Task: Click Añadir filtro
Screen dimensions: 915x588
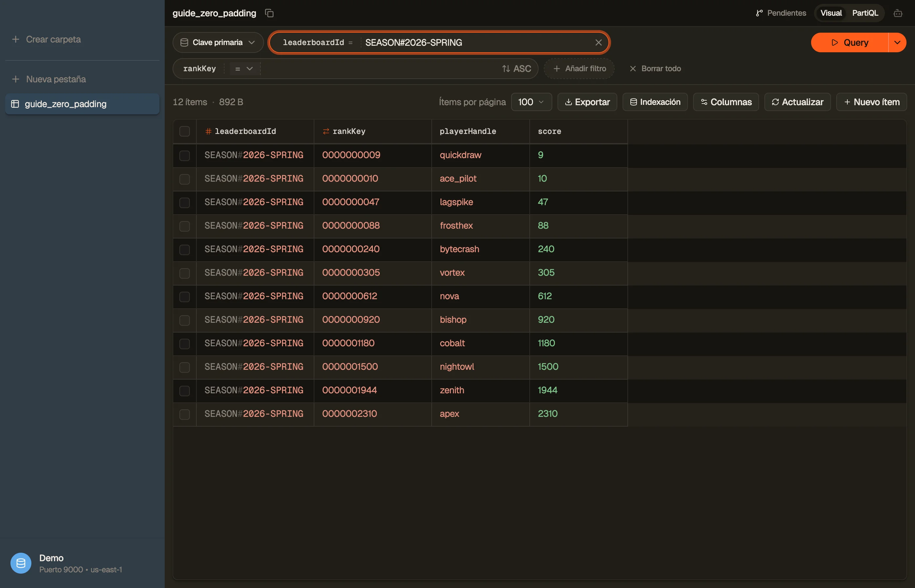Action: 579,69
